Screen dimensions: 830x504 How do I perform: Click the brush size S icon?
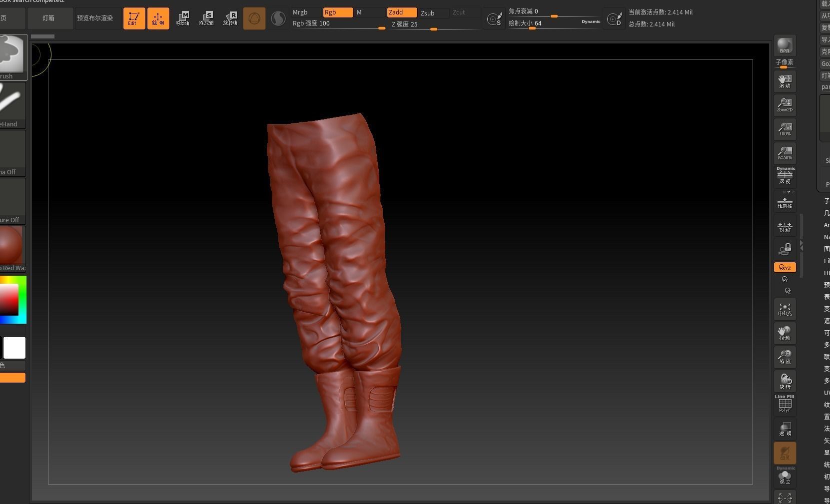click(495, 19)
